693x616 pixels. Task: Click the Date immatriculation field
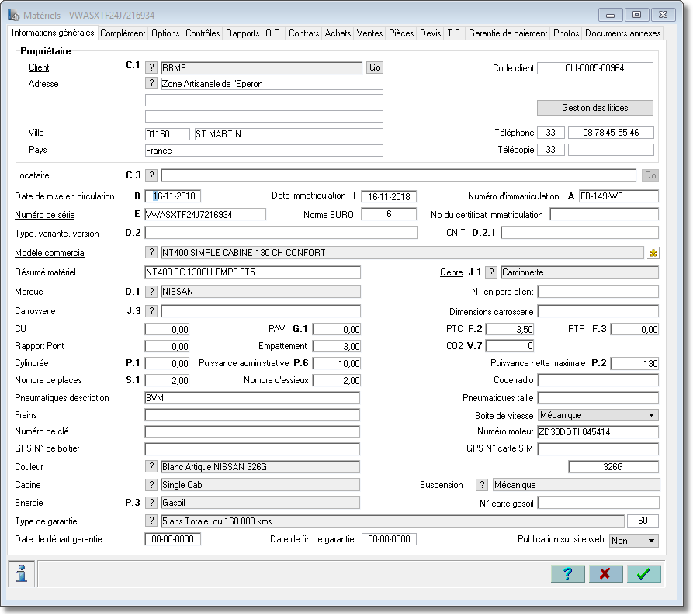tap(389, 196)
